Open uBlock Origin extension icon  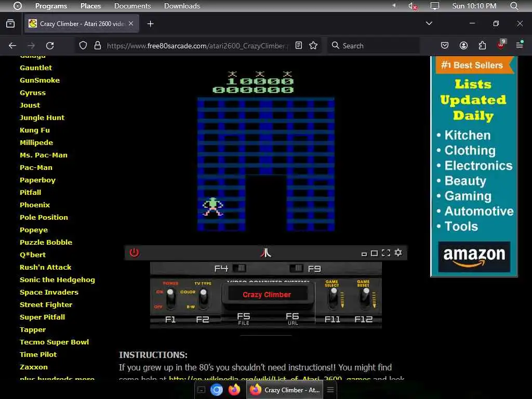click(x=501, y=45)
